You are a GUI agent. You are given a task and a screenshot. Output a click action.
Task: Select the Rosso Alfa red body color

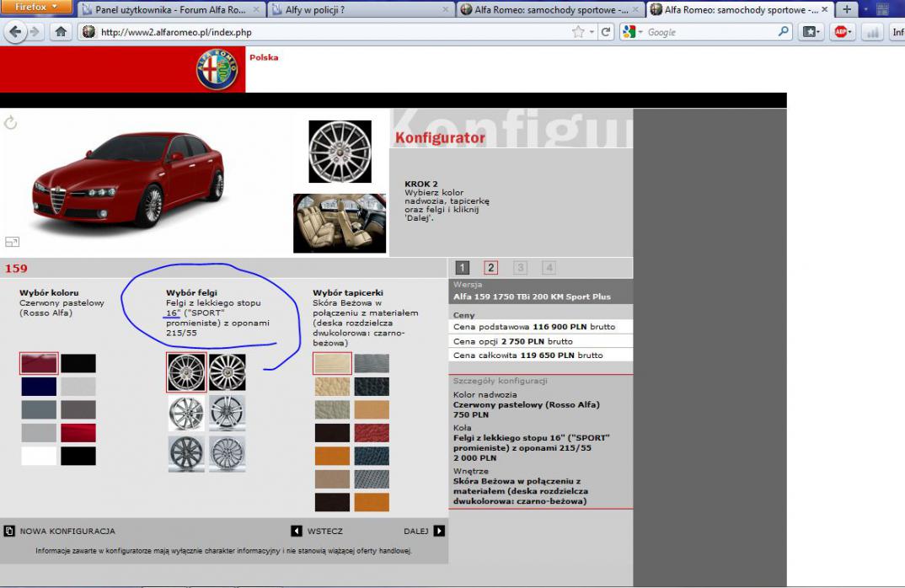point(39,364)
